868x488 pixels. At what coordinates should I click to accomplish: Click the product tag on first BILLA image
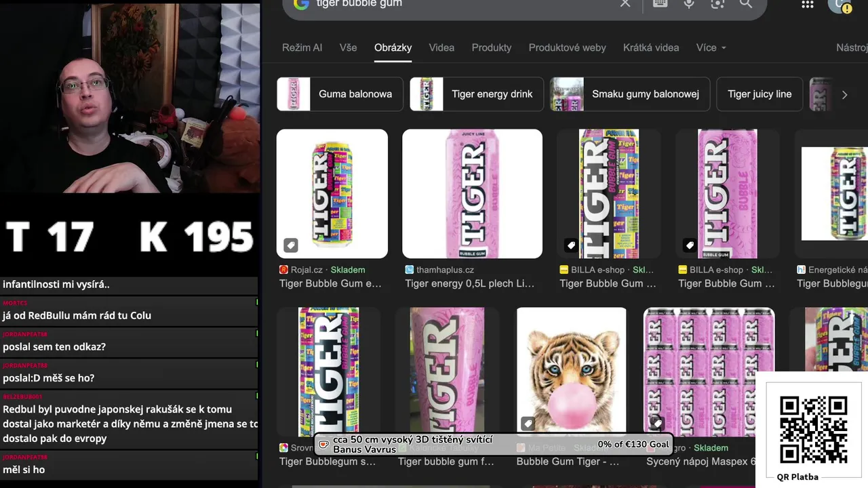coord(571,245)
